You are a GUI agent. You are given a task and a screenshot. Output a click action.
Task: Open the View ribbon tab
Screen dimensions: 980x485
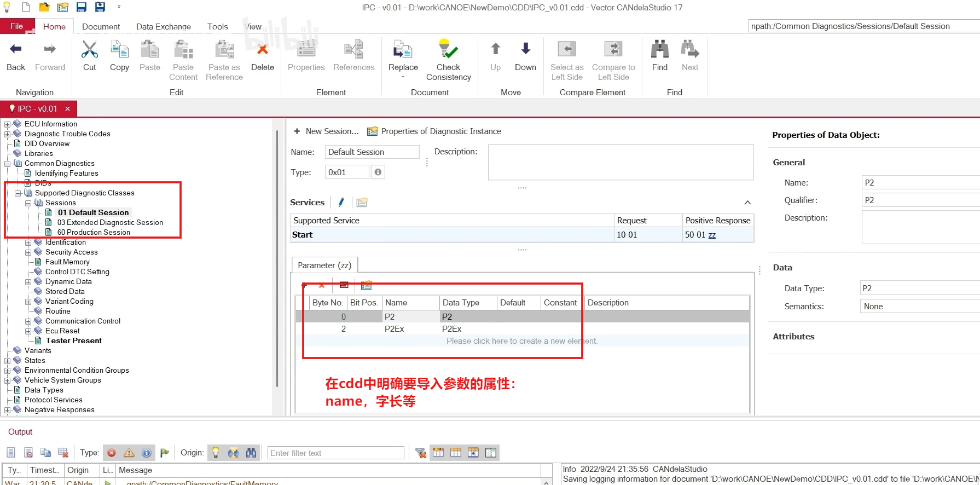tap(253, 26)
